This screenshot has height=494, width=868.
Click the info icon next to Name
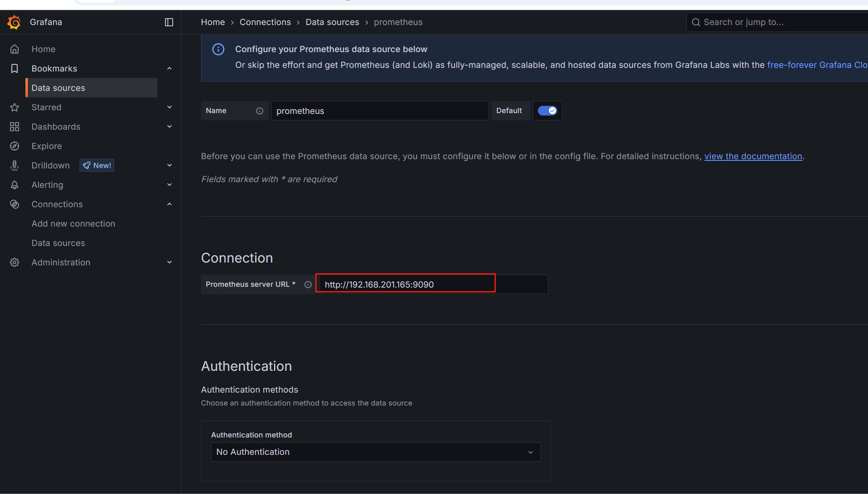point(259,111)
